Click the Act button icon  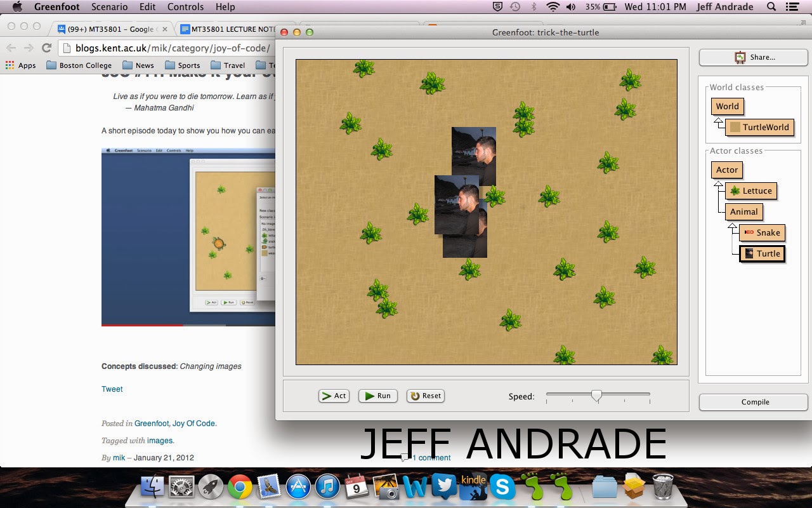point(327,396)
